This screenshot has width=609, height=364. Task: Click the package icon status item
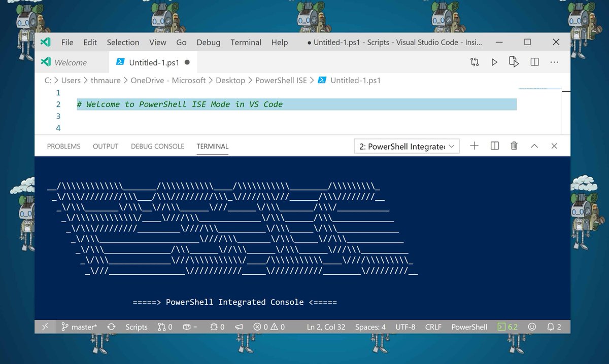tap(190, 327)
